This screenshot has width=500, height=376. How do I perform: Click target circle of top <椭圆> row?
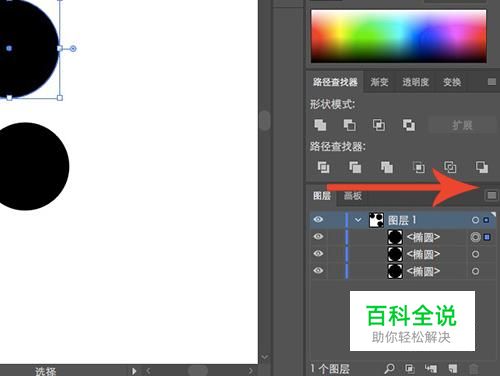(475, 237)
